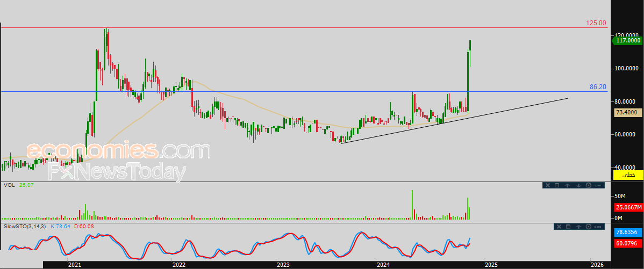
Task: Close the SlowSTO indicator panel
Action: coord(559,227)
